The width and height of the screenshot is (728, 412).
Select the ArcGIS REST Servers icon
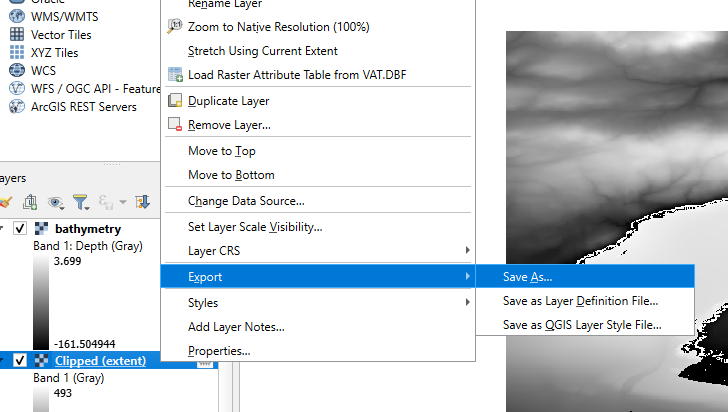coord(17,107)
